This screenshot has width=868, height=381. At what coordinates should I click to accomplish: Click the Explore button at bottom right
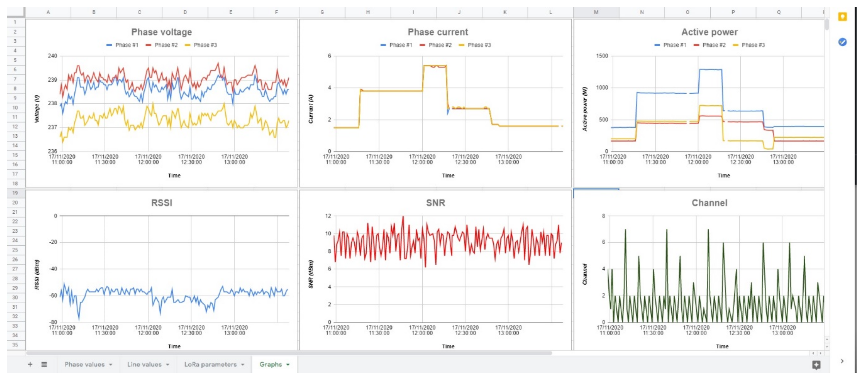816,365
